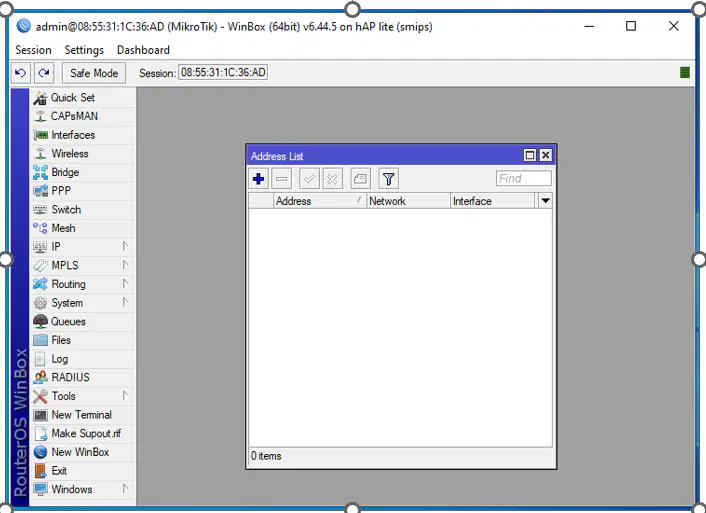
Task: Click the Remove minus button
Action: point(282,179)
